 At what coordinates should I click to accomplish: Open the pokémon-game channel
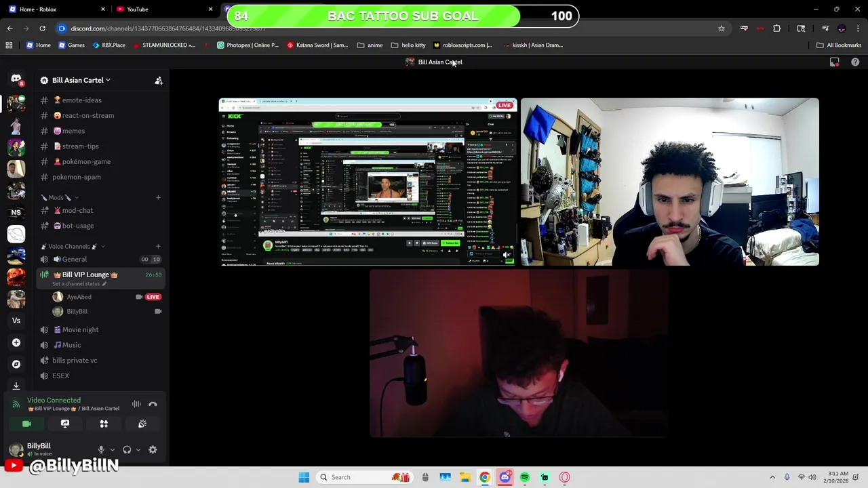click(100, 161)
